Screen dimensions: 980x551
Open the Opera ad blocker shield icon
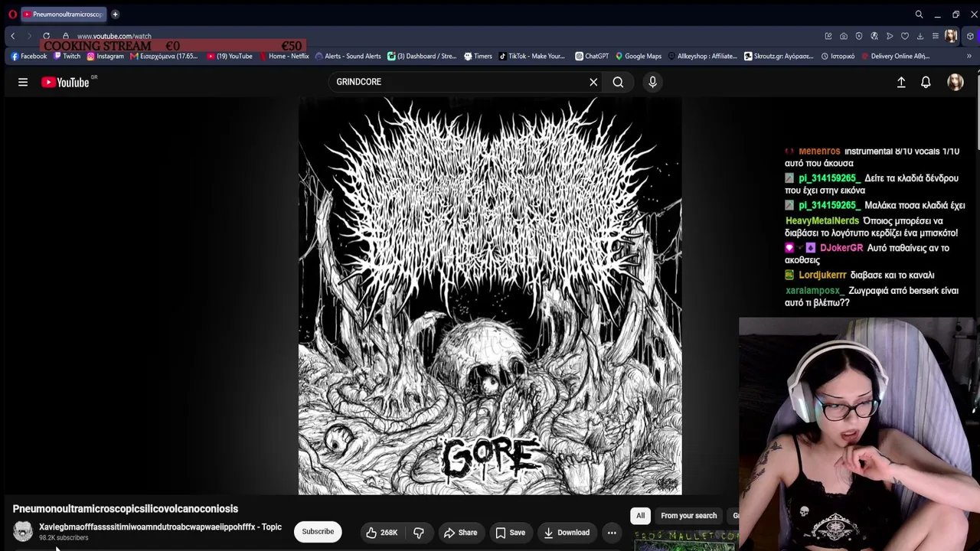[x=858, y=36]
